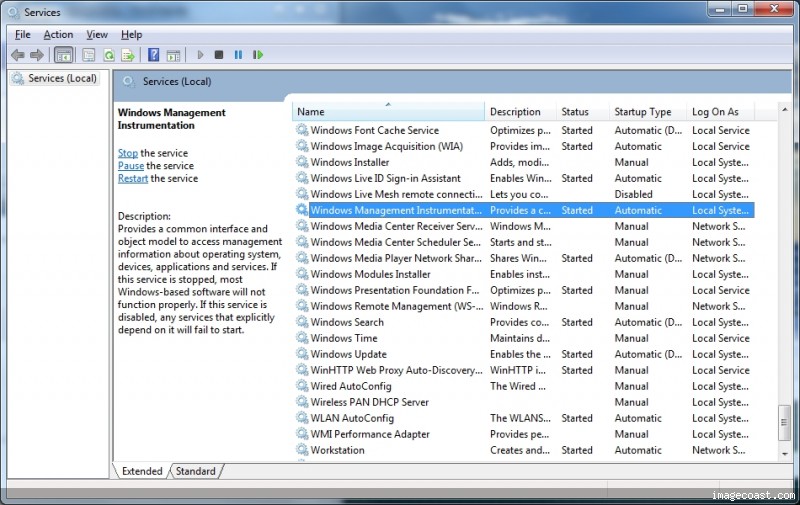Select Windows Management Instrumentation row
Image resolution: width=800 pixels, height=505 pixels.
click(x=523, y=210)
